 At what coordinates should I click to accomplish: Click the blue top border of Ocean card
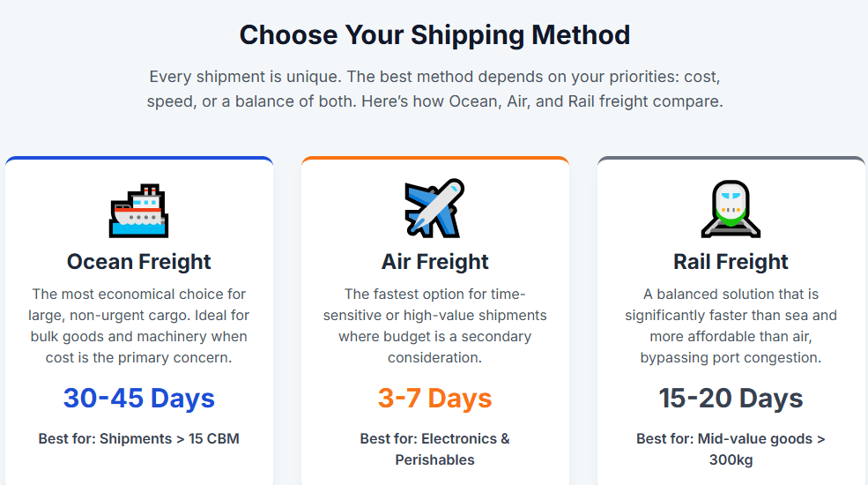139,159
